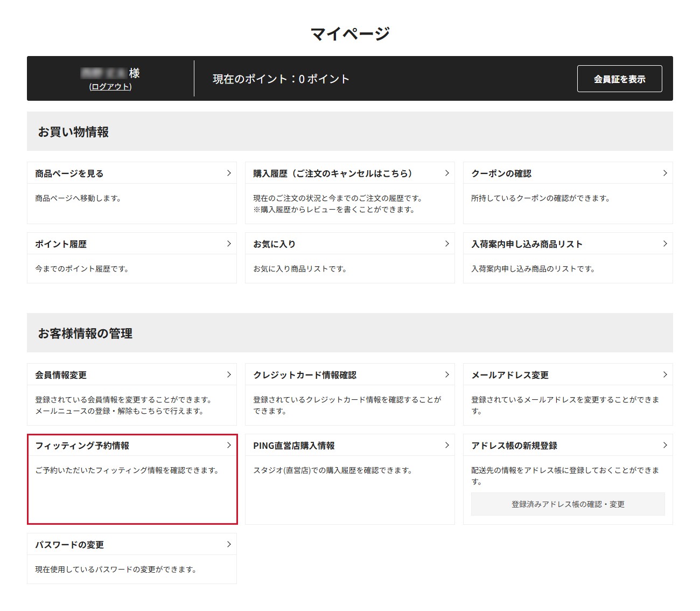700x611 pixels.
Task: Click chevron arrow on メールアドレス変更 card
Action: tap(665, 374)
